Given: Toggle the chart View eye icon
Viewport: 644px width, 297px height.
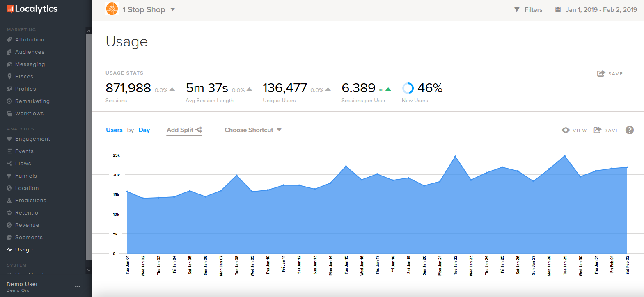Looking at the screenshot, I should point(566,130).
